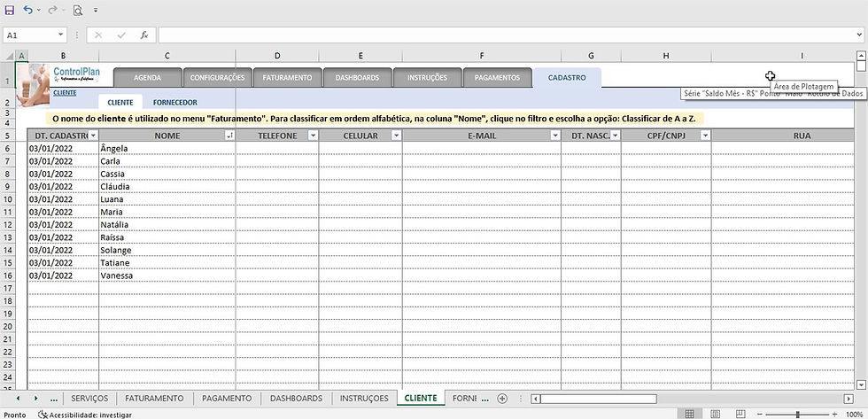Open the FATURAMENTO navigation tab

point(287,77)
